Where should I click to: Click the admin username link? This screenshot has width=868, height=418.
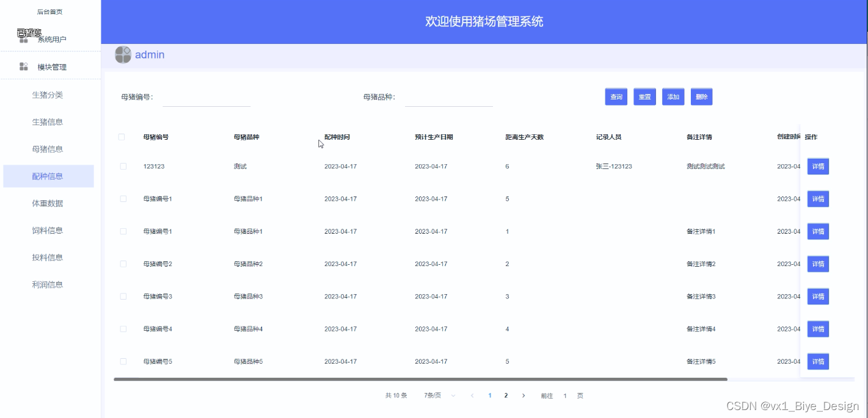pos(150,55)
